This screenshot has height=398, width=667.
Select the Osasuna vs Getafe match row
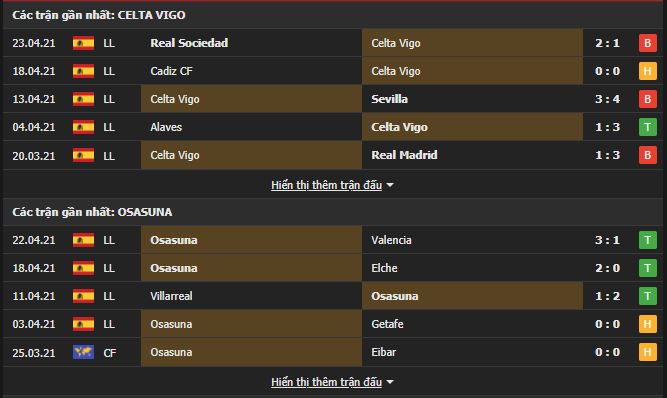pyautogui.click(x=333, y=324)
